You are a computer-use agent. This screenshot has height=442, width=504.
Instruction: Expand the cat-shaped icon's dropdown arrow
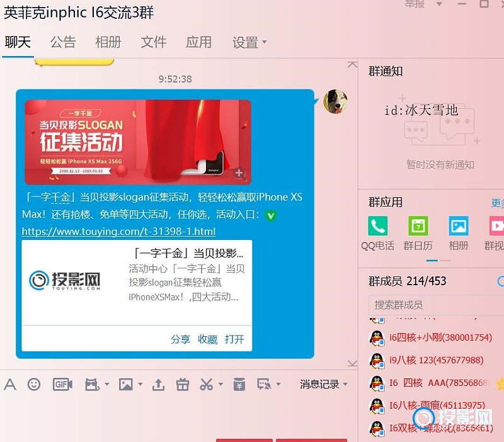tap(106, 384)
